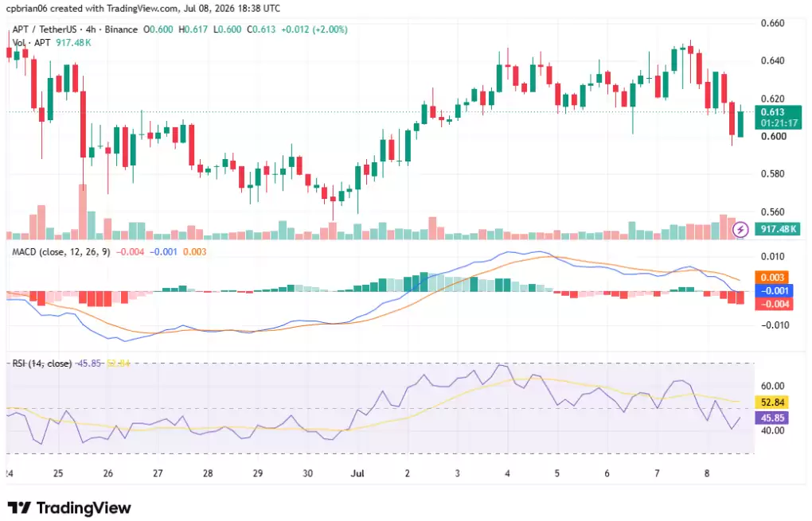Click the orange 0.003 signal value tag
Viewport: 812px width, 521px height.
(772, 278)
